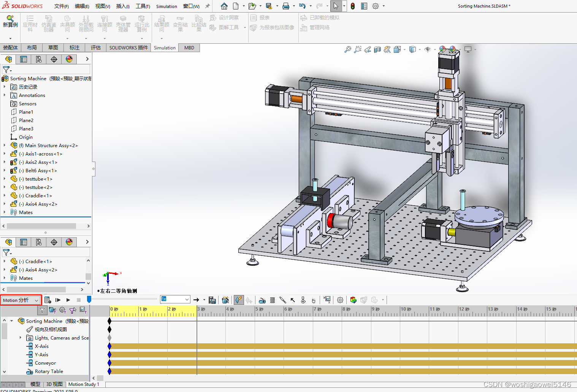Collapse Sorting Machine in motion tree
577x392 pixels.
point(12,321)
